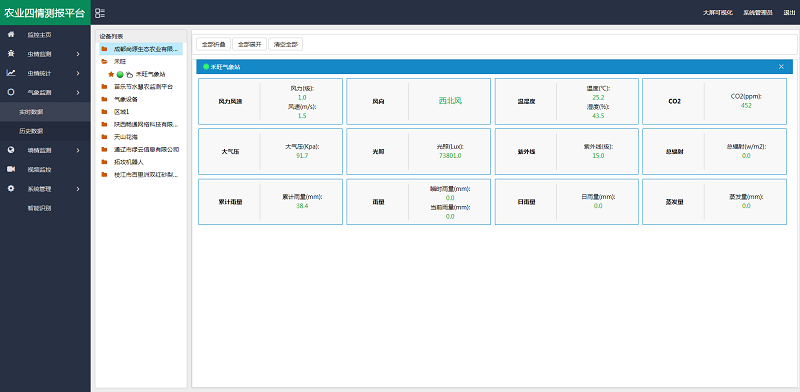Expand the 系统管理 menu chevron
The image size is (800, 392).
point(78,189)
